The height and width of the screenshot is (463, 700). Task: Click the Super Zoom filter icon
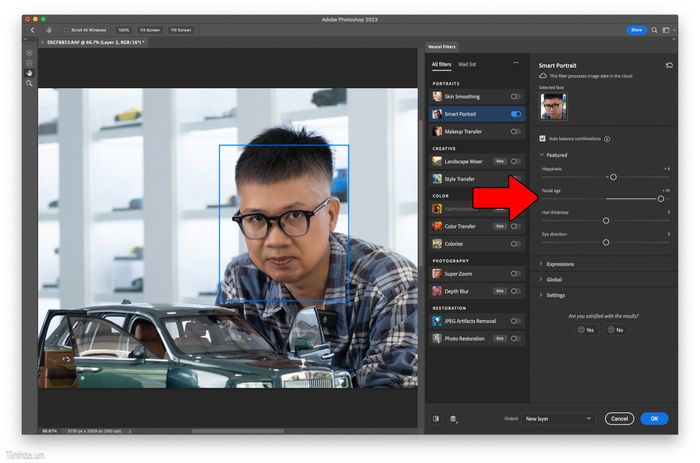coord(437,273)
